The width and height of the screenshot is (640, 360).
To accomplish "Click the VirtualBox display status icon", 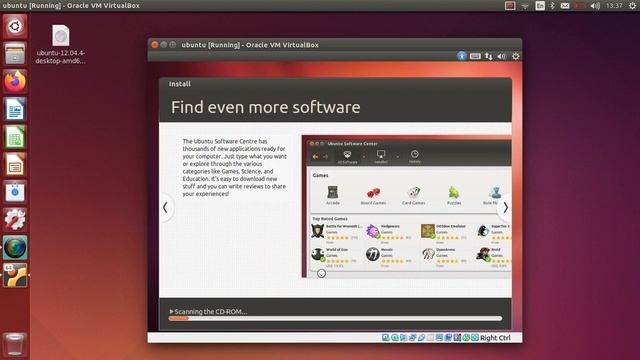I will [439, 338].
